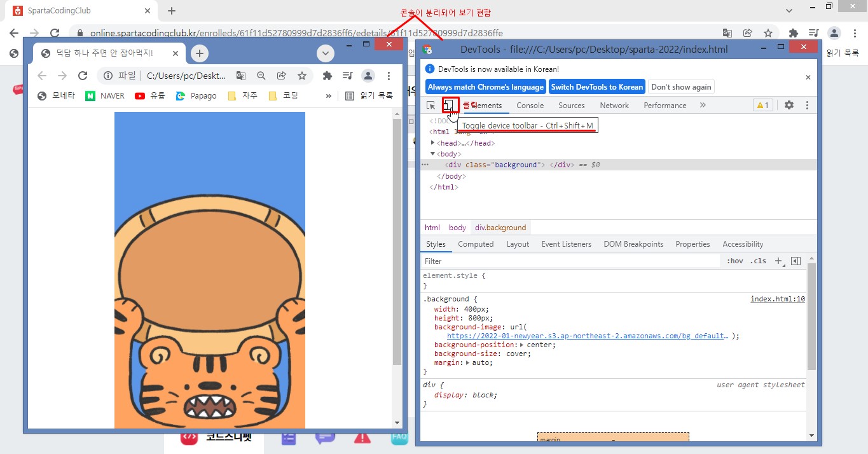Click translate icon in front window address bar

pyautogui.click(x=241, y=76)
